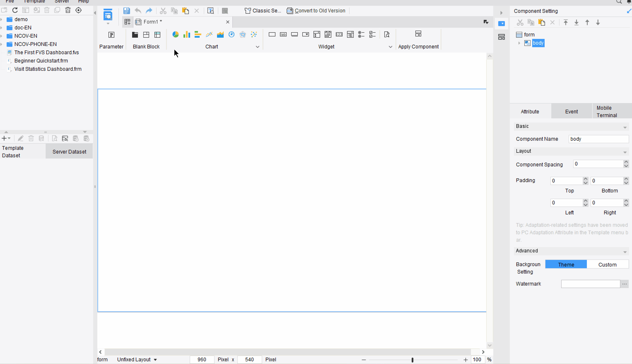Expand the Widget gallery dropdown
632x364 pixels.
pos(390,47)
